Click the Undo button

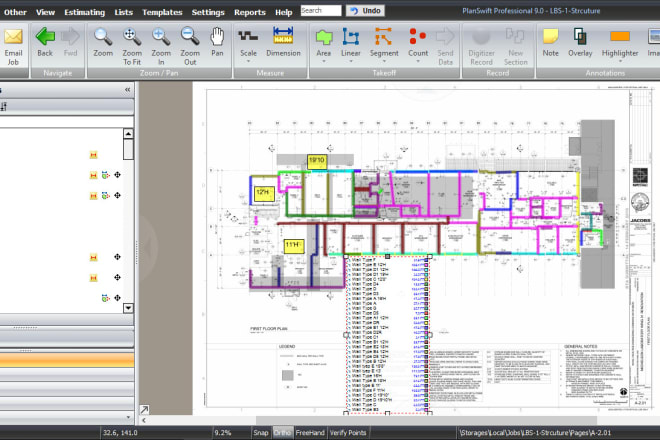pos(365,11)
